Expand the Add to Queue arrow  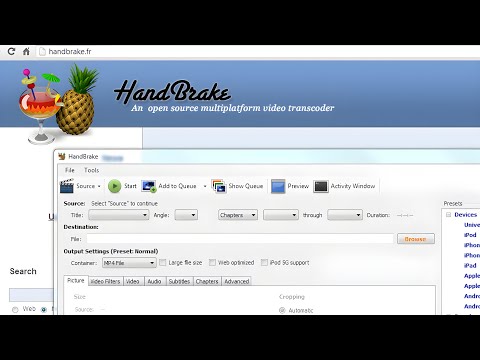tap(205, 186)
